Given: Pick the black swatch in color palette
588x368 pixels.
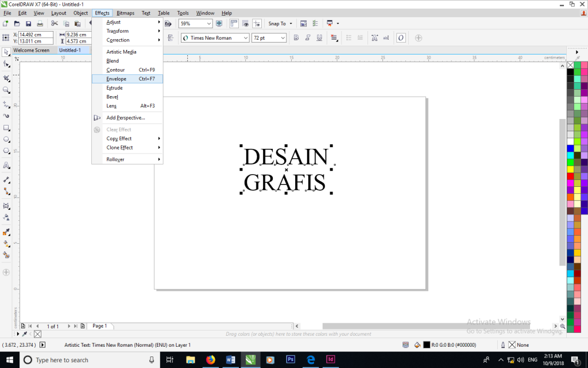Looking at the screenshot, I should [570, 72].
